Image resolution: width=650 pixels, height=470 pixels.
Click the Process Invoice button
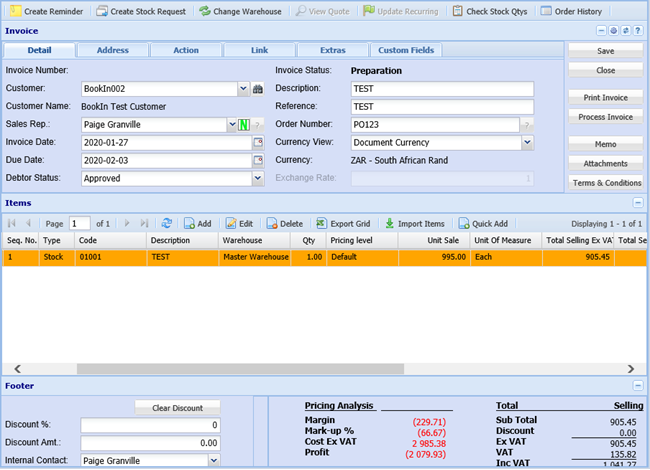[x=605, y=117]
